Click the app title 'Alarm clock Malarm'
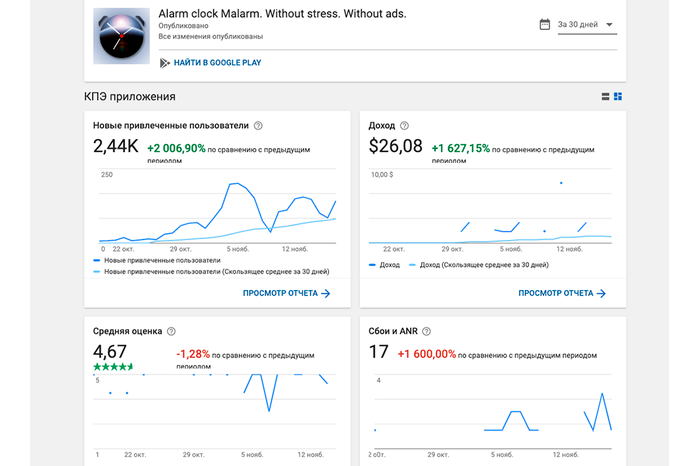 (282, 14)
